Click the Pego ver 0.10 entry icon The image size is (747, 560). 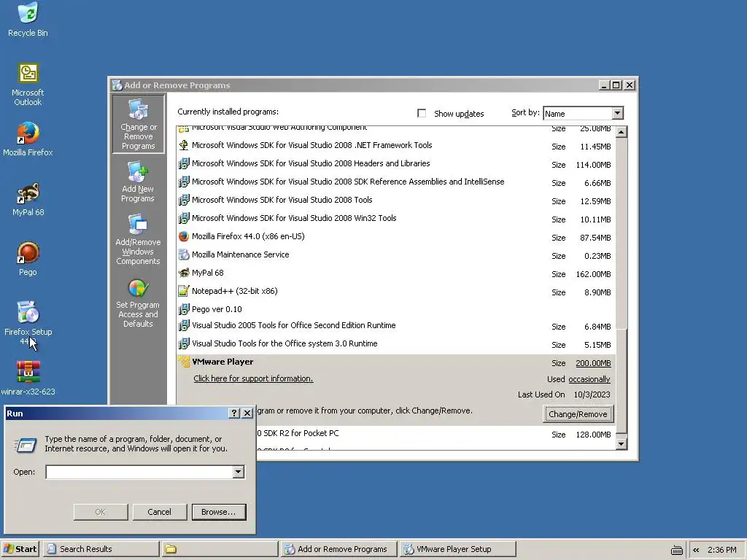coord(183,309)
